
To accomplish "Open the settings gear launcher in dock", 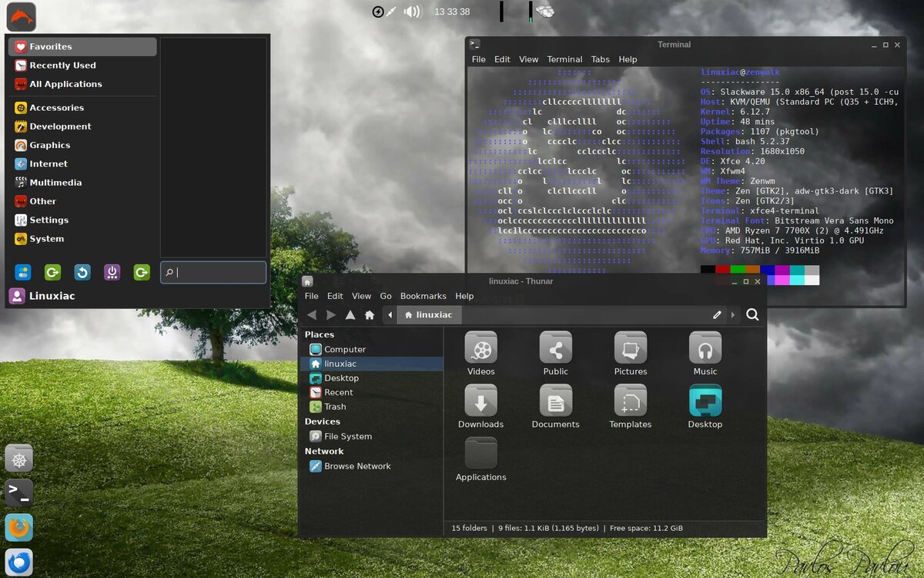I will [18, 458].
